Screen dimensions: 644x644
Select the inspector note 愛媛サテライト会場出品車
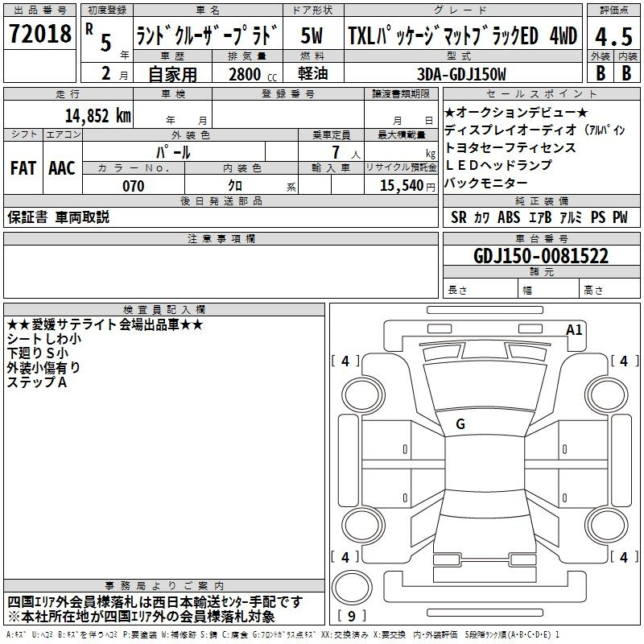(105, 324)
